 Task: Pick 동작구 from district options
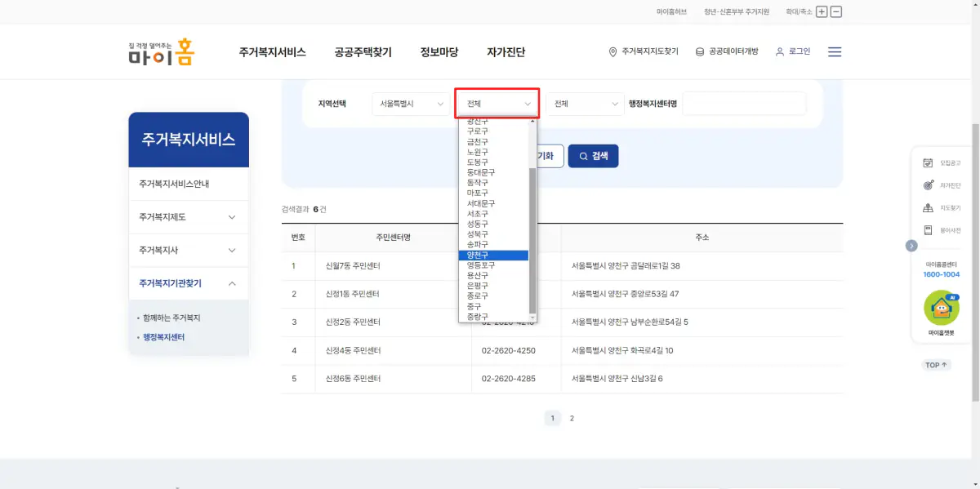494,183
